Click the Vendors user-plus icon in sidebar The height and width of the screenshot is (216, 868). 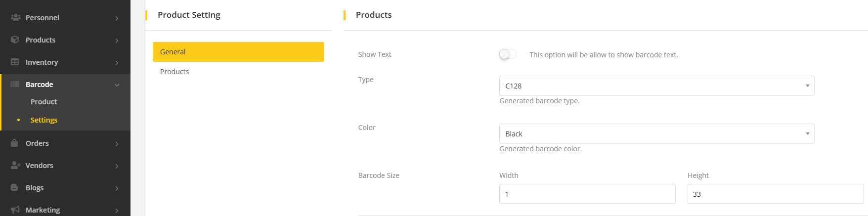pyautogui.click(x=15, y=165)
